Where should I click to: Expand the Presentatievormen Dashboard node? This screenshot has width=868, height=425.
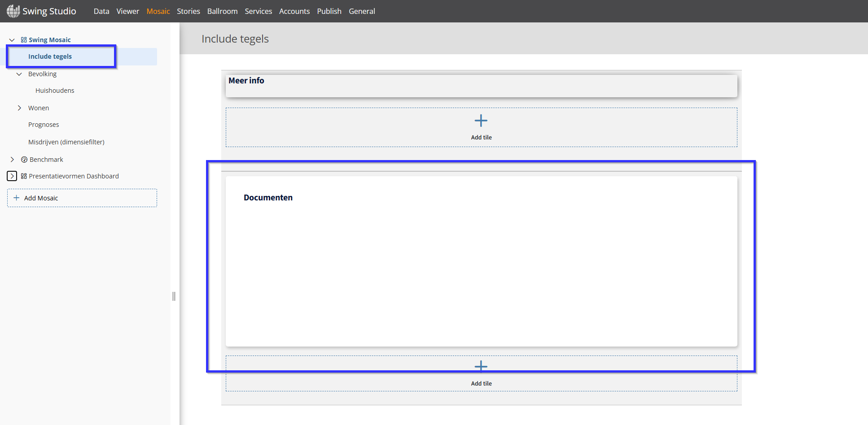(12, 176)
